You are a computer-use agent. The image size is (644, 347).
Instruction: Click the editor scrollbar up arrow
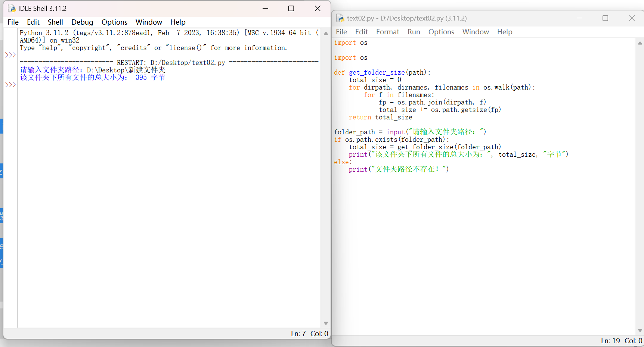point(640,43)
